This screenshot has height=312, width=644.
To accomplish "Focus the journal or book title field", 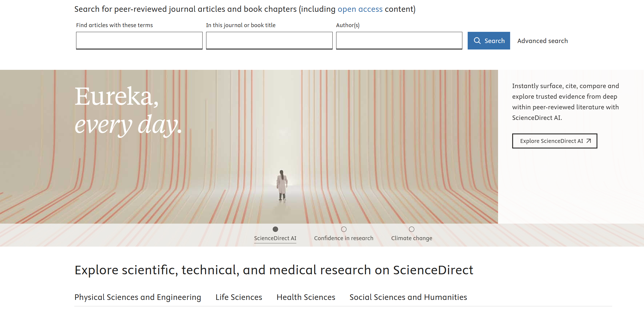I will coord(269,40).
